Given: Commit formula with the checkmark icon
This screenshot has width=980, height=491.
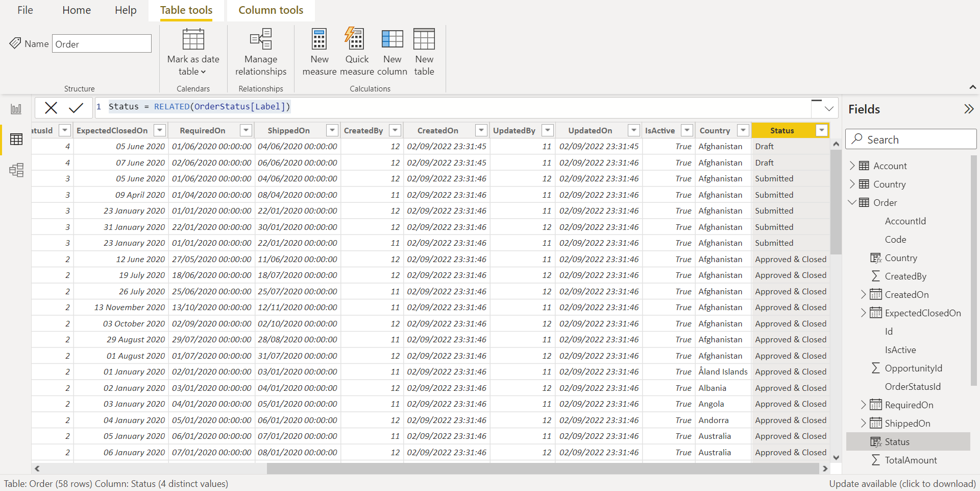Looking at the screenshot, I should click(x=76, y=107).
